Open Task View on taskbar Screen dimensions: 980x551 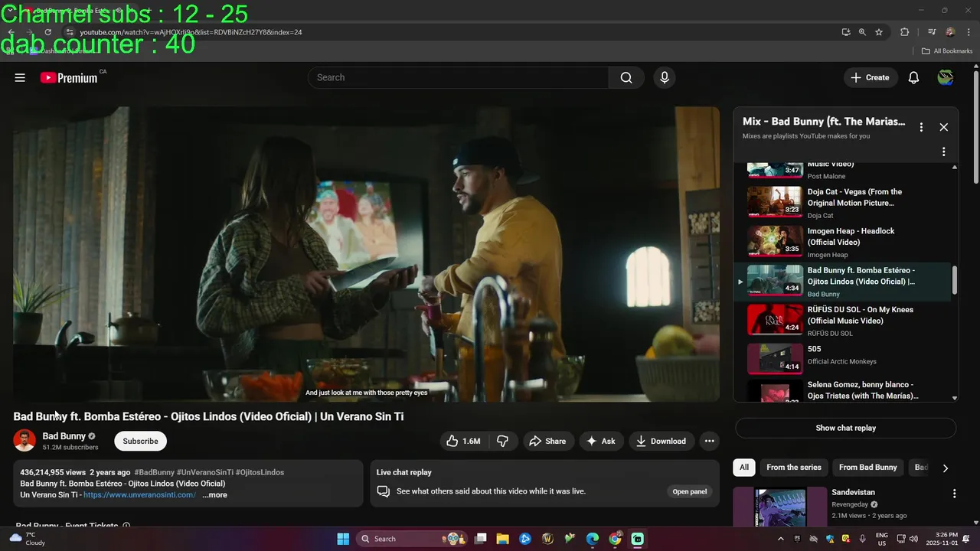pos(481,539)
